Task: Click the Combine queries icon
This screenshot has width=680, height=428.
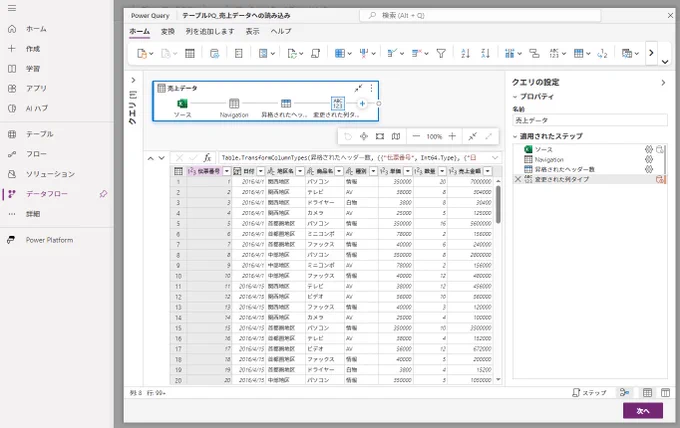Action: pyautogui.click(x=627, y=53)
